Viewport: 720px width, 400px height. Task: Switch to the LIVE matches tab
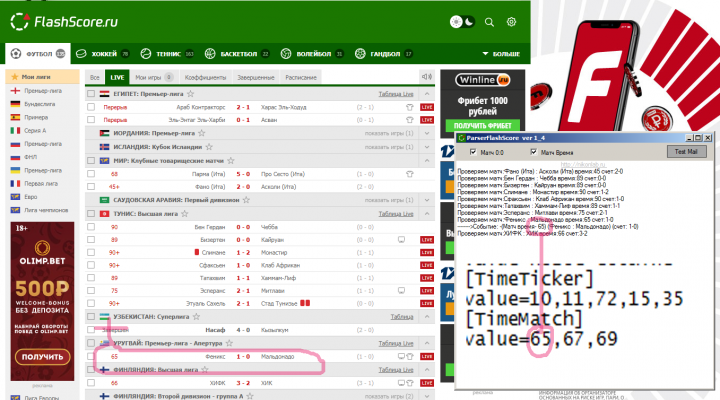coord(117,77)
